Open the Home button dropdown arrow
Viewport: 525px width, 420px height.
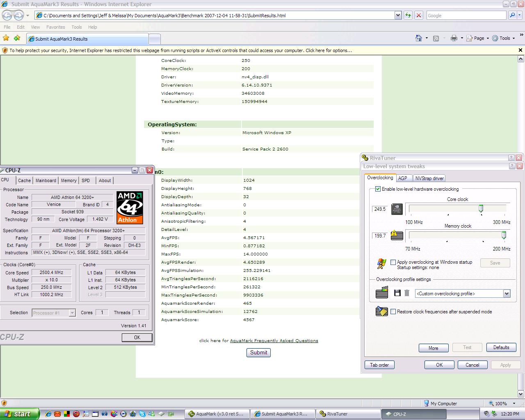click(x=427, y=38)
